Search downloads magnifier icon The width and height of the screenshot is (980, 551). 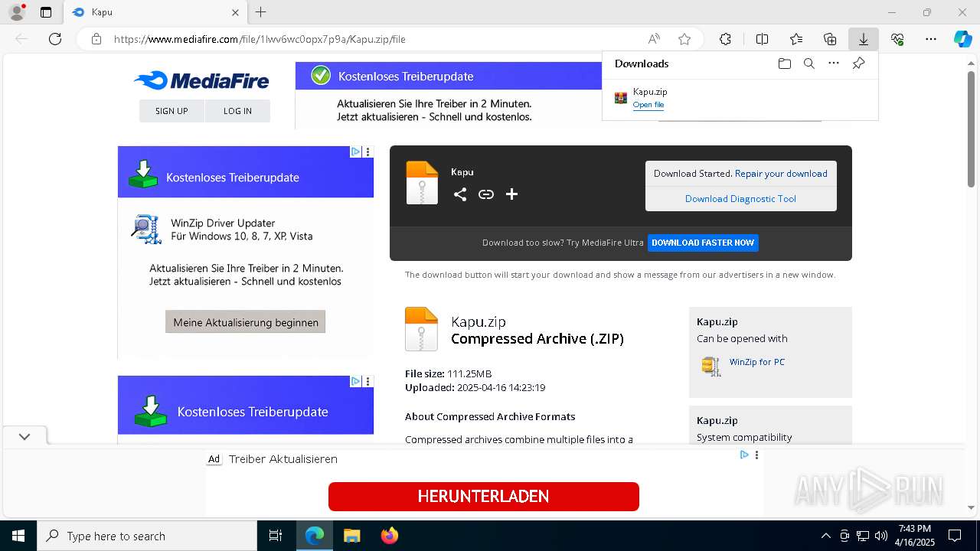coord(808,64)
